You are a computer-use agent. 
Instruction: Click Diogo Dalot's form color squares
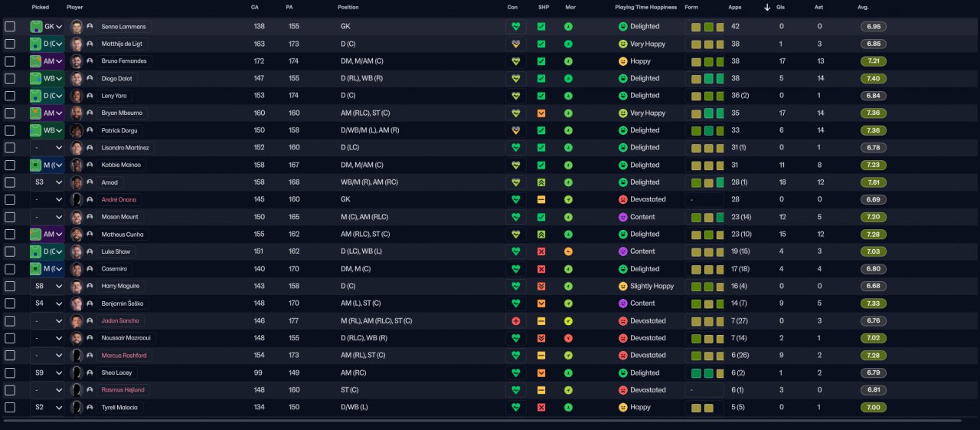tap(707, 78)
